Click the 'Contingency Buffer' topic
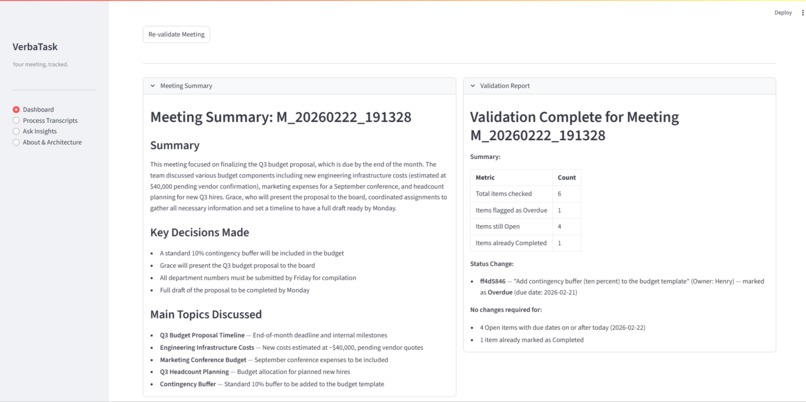 click(x=188, y=384)
